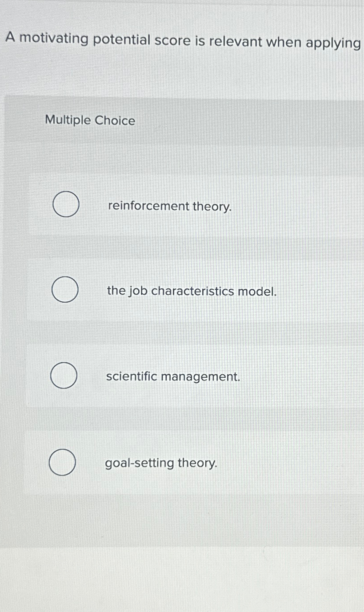
Task: Choose the answer reading the job characteristics model
Action: (192, 292)
